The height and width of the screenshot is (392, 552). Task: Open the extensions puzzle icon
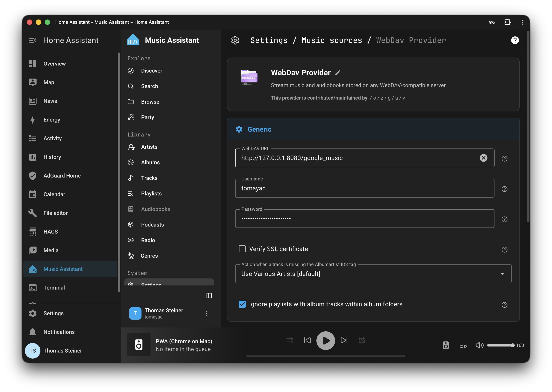(507, 22)
